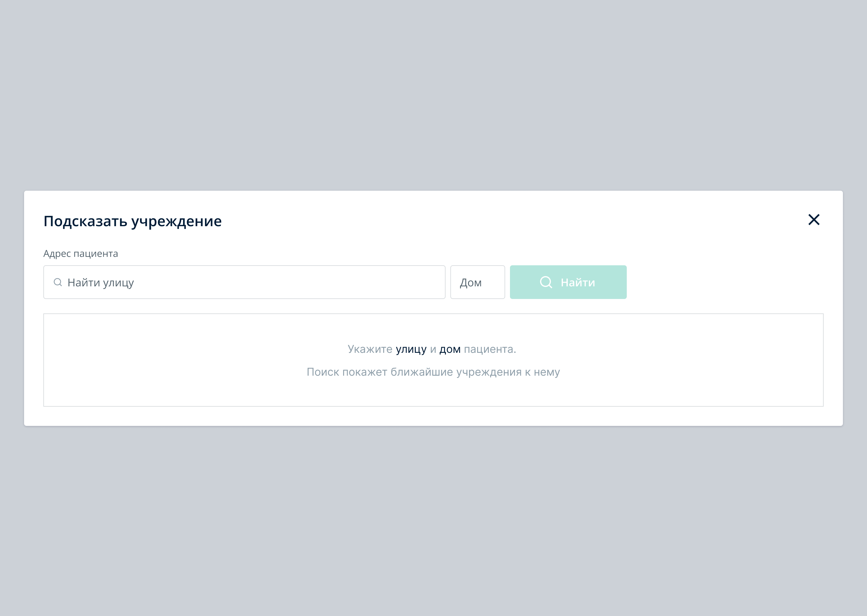867x616 pixels.
Task: Click the word "Подсказать" in the dialog heading
Action: pos(85,221)
